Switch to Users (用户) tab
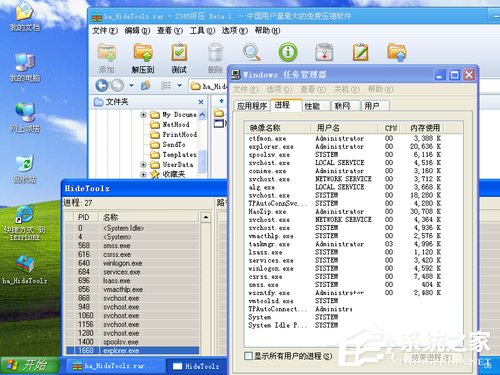Image resolution: width=500 pixels, height=375 pixels. 375,106
